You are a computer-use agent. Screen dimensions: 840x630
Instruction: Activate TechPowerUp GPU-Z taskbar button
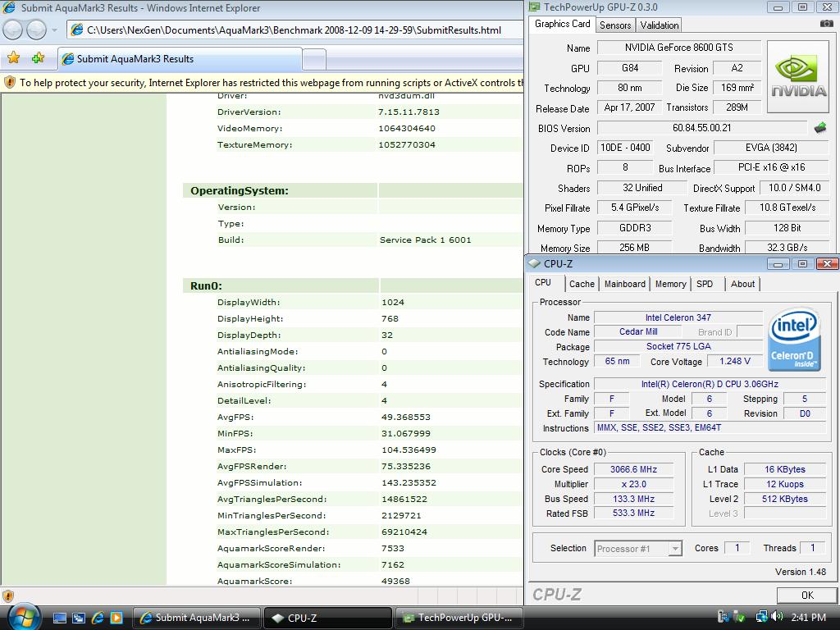458,618
